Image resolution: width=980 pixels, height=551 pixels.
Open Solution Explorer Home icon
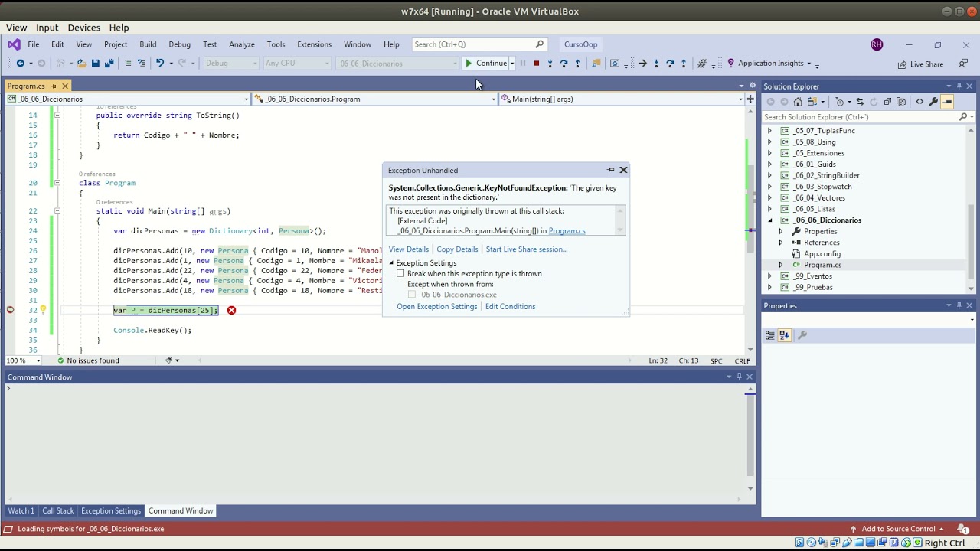[798, 102]
